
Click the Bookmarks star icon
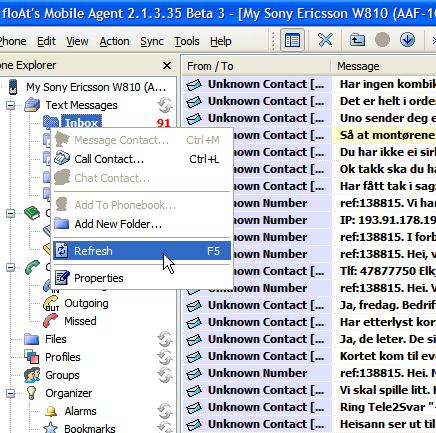(51, 427)
